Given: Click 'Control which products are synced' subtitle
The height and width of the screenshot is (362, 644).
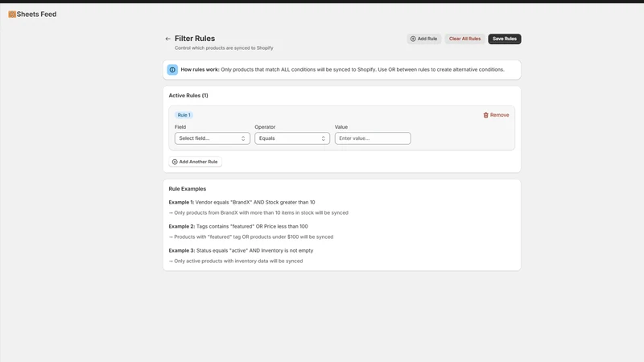Looking at the screenshot, I should pyautogui.click(x=224, y=48).
